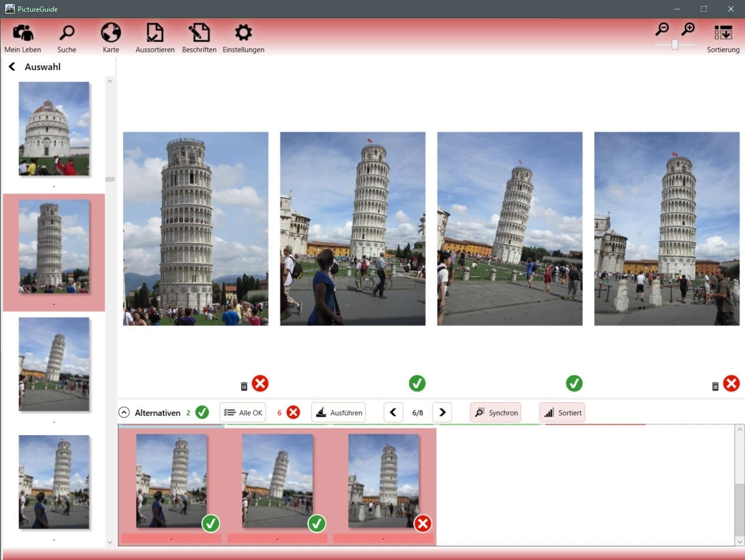Image resolution: width=745 pixels, height=560 pixels.
Task: Open Einstellungen settings
Action: click(x=243, y=38)
